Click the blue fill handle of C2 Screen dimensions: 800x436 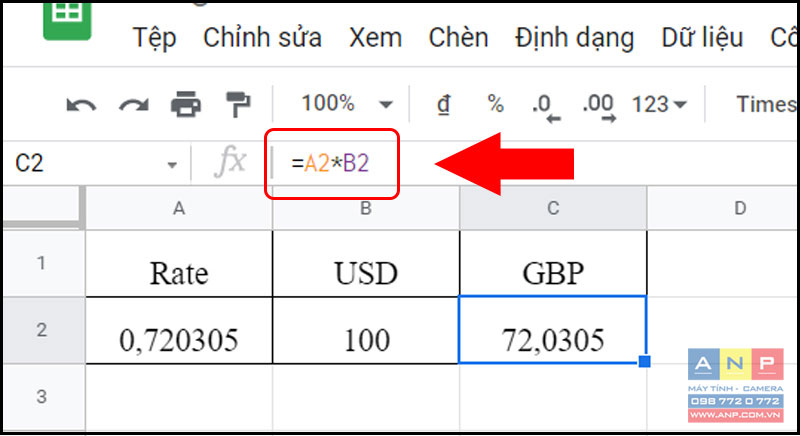(644, 361)
